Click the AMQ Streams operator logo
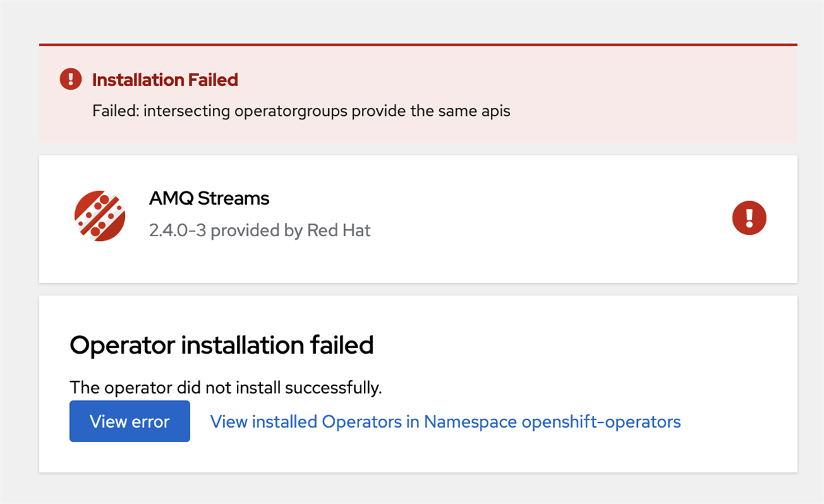The height and width of the screenshot is (504, 824). 100,216
